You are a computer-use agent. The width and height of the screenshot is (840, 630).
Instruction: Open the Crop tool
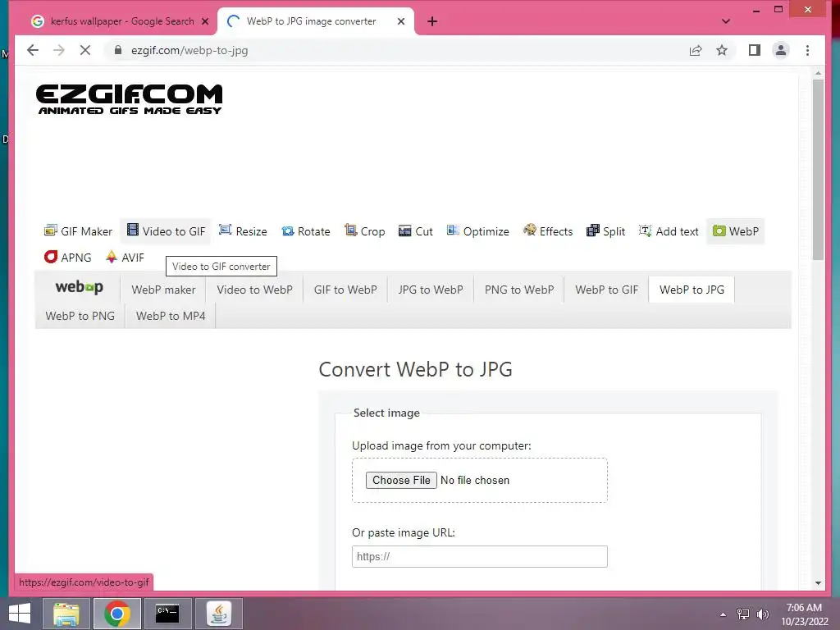click(365, 231)
